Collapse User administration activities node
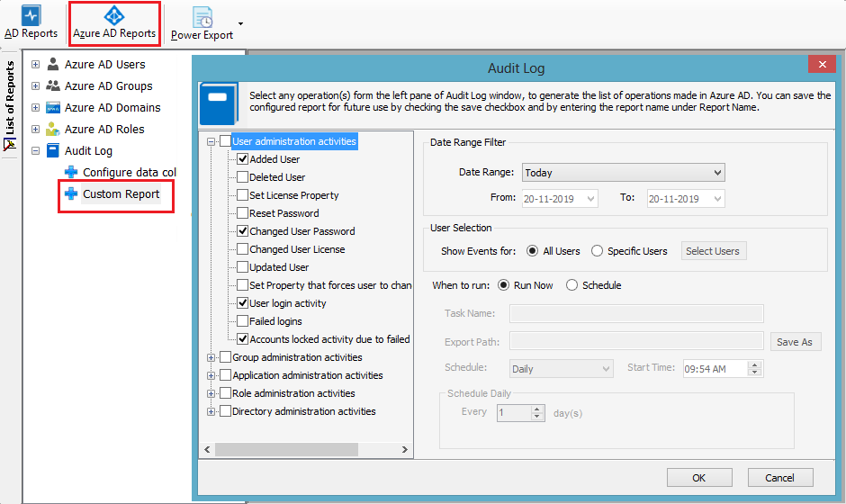 coord(211,141)
